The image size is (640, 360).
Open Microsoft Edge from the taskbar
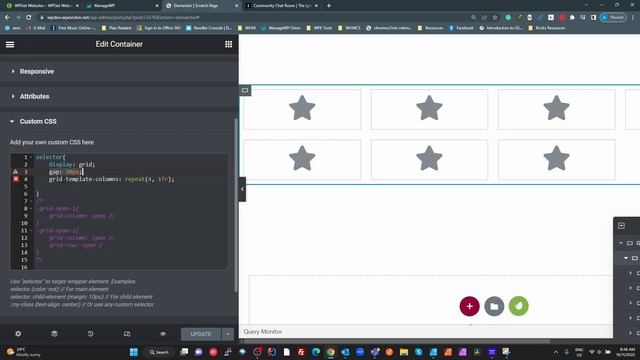point(316,352)
